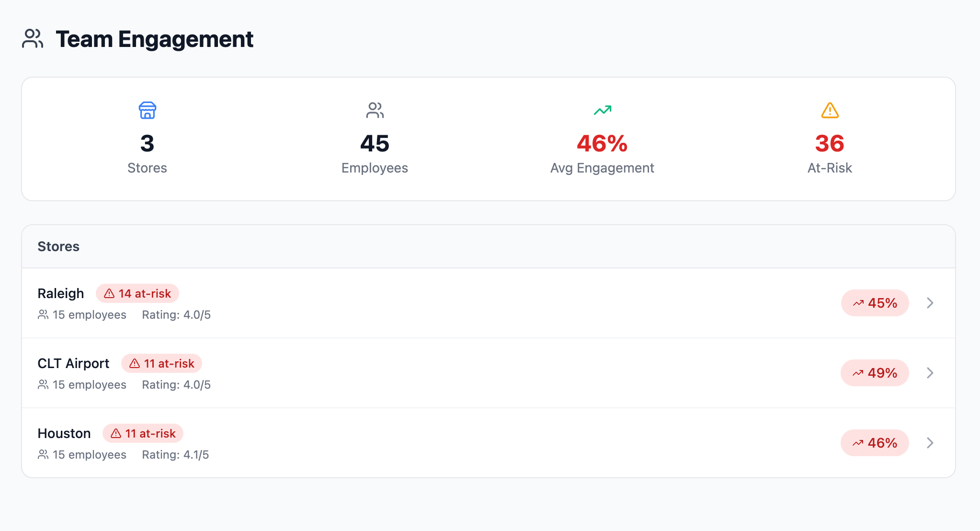980x531 pixels.
Task: Click the orange warning triangle icon
Action: point(830,110)
